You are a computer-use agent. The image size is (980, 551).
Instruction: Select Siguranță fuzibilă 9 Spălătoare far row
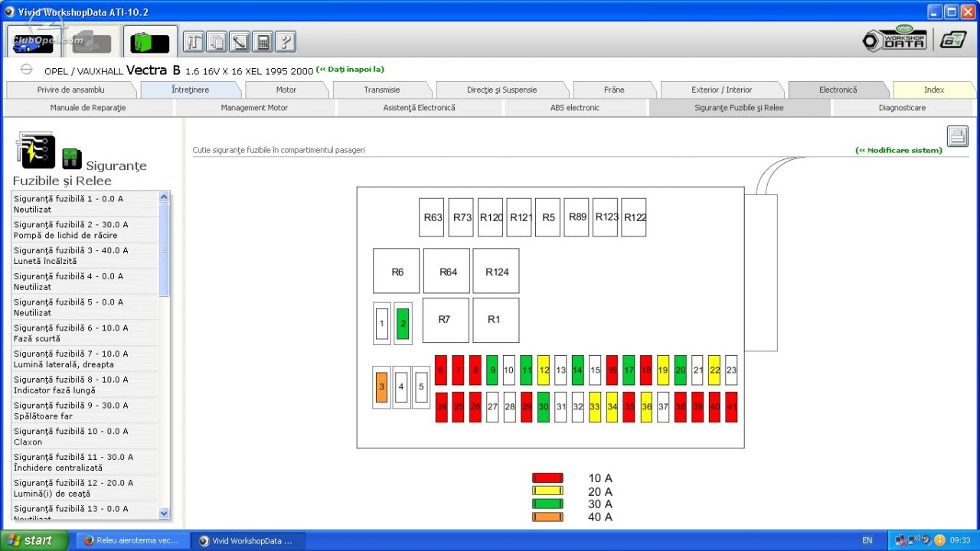pos(85,411)
